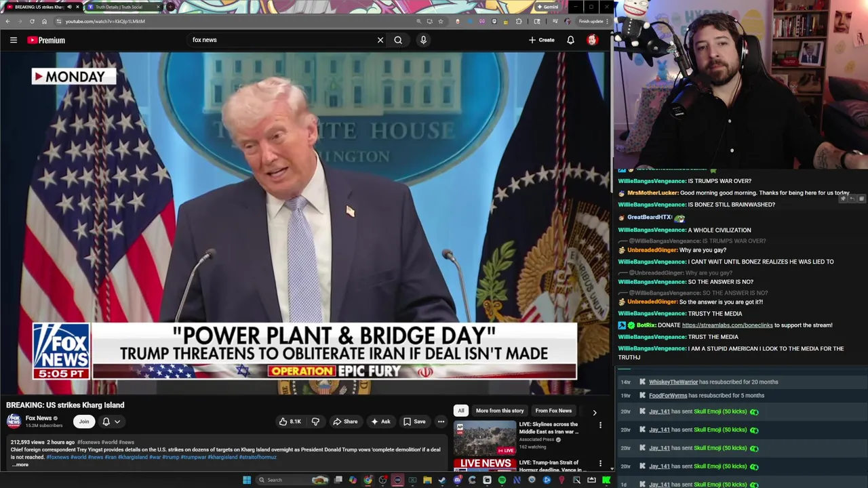Click the Create button
The image size is (868, 488).
(542, 40)
